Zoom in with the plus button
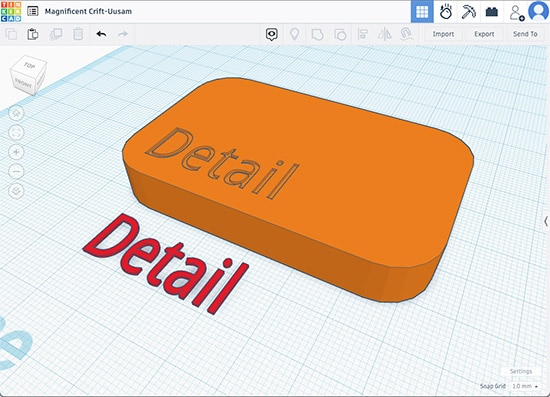 (x=16, y=152)
